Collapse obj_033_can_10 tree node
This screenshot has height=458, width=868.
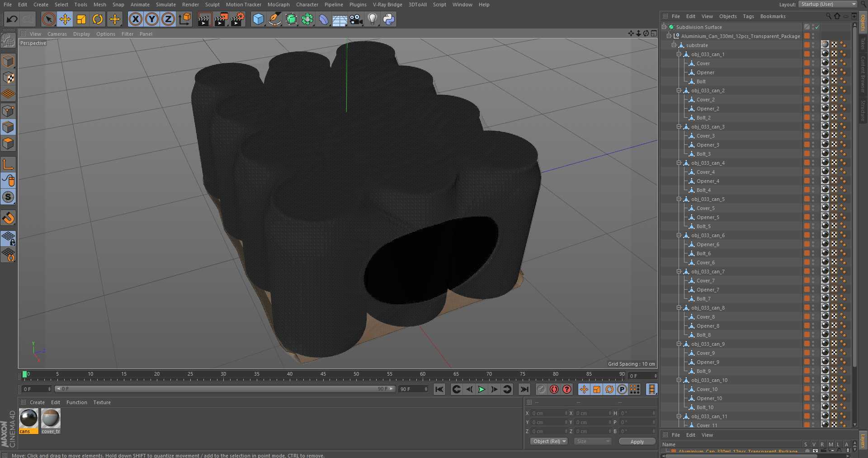tap(679, 380)
